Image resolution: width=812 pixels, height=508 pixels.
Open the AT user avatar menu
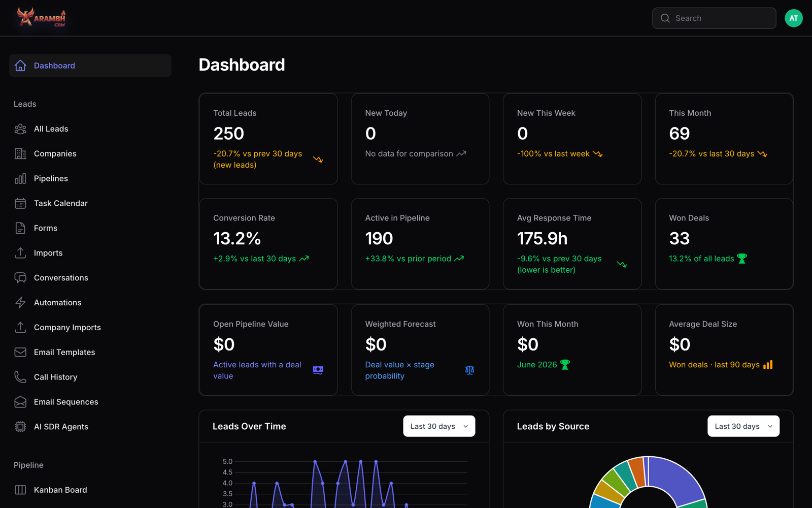point(794,18)
